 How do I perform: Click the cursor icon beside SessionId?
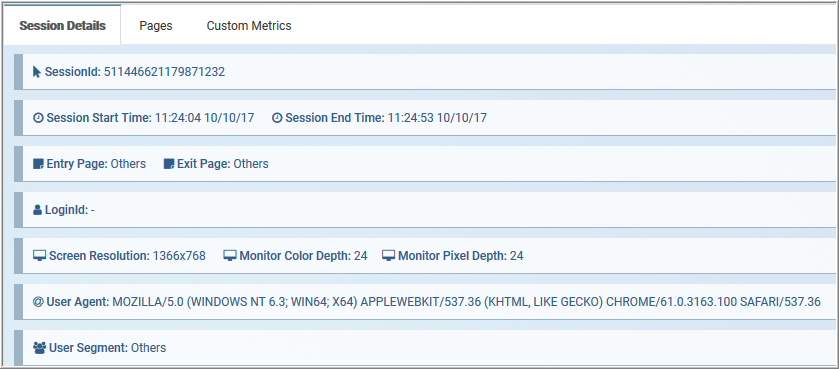coord(37,72)
